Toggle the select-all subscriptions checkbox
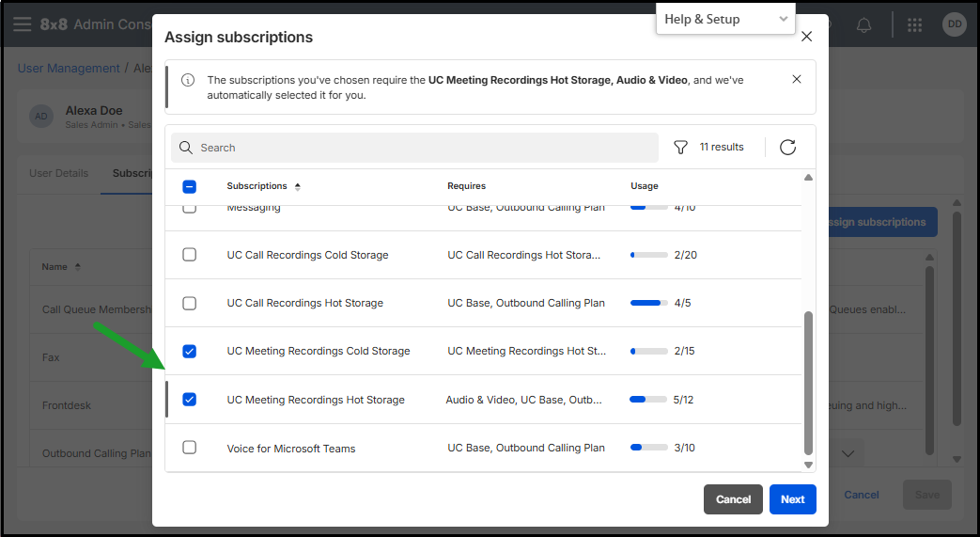The height and width of the screenshot is (537, 980). (190, 186)
